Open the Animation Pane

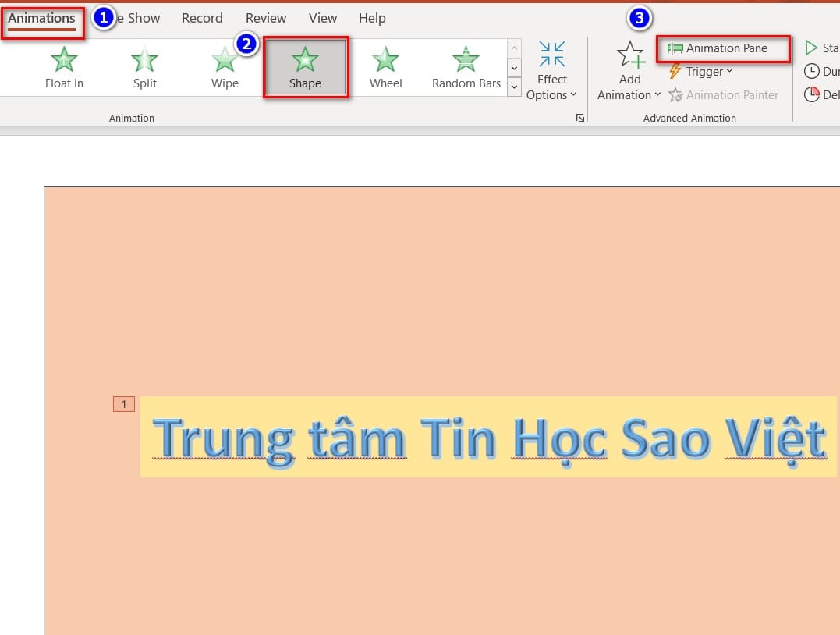tap(722, 48)
